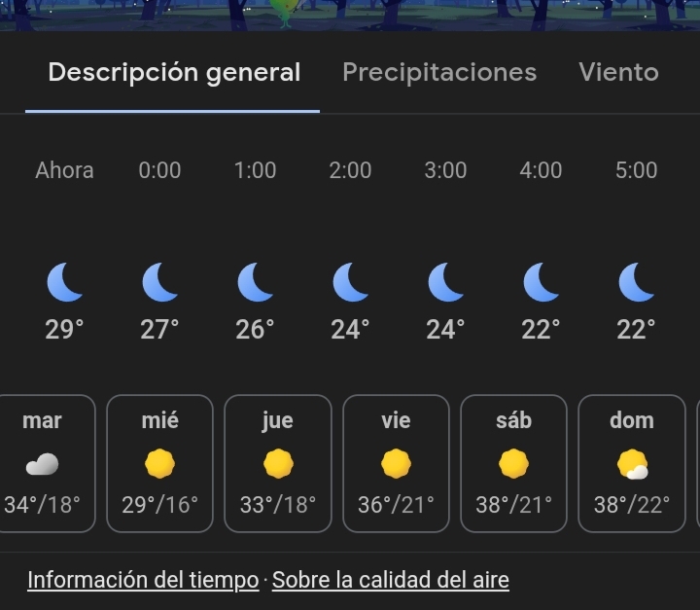Click the cloudy icon for mar
Screen dimensions: 700x610
43,464
